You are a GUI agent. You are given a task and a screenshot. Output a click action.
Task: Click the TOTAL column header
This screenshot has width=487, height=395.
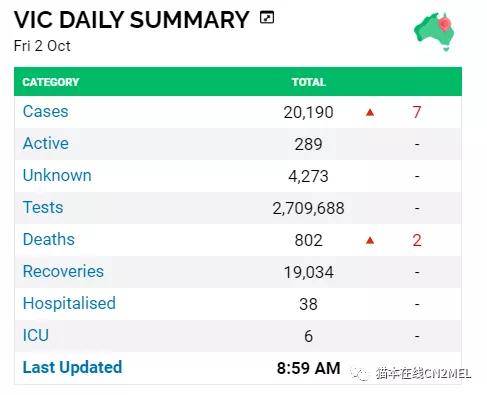308,82
